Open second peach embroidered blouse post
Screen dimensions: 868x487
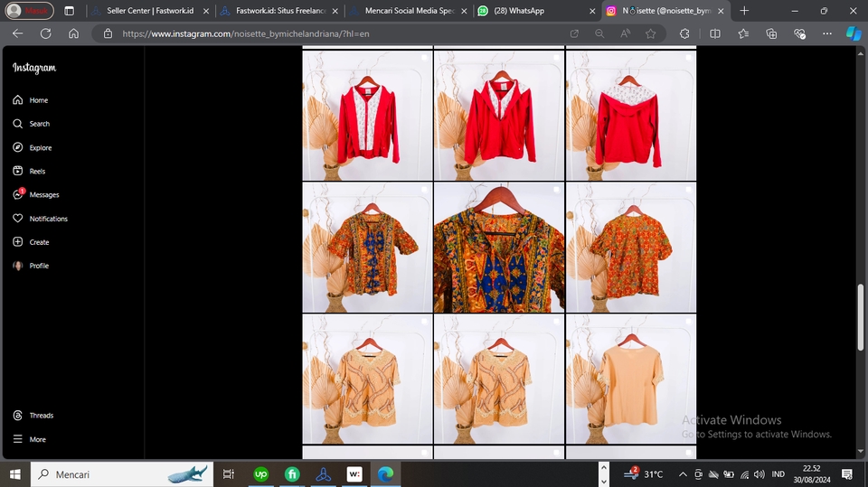click(x=499, y=379)
